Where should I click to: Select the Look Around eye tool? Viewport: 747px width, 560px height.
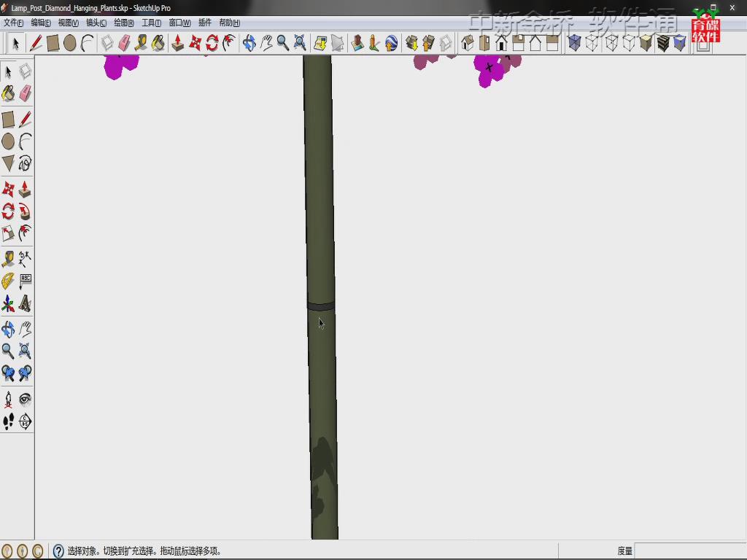coord(25,400)
